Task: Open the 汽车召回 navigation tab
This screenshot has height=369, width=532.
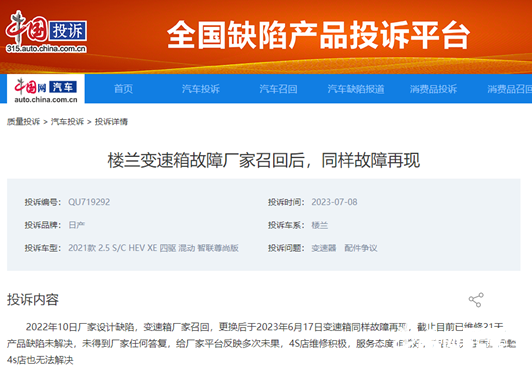Action: (x=278, y=89)
